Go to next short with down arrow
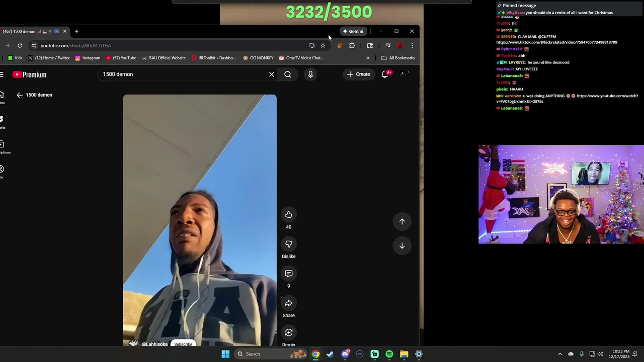644x362 pixels. pyautogui.click(x=402, y=246)
